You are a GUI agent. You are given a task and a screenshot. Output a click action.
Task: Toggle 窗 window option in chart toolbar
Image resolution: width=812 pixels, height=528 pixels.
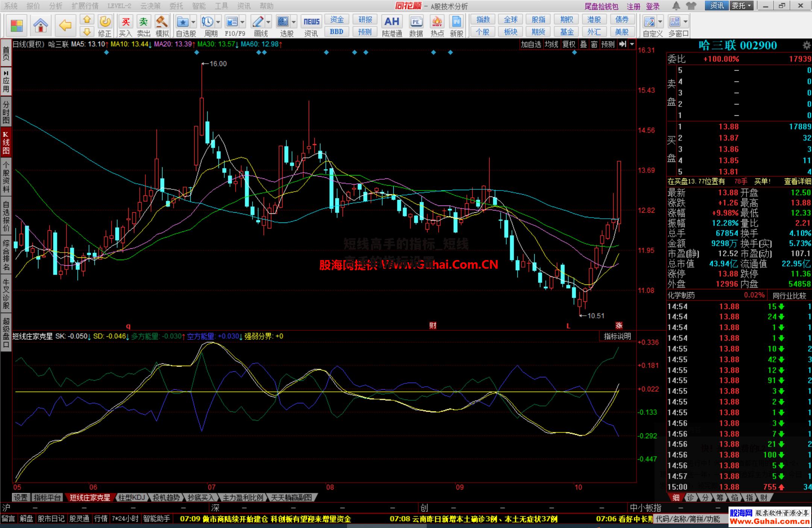click(x=594, y=44)
